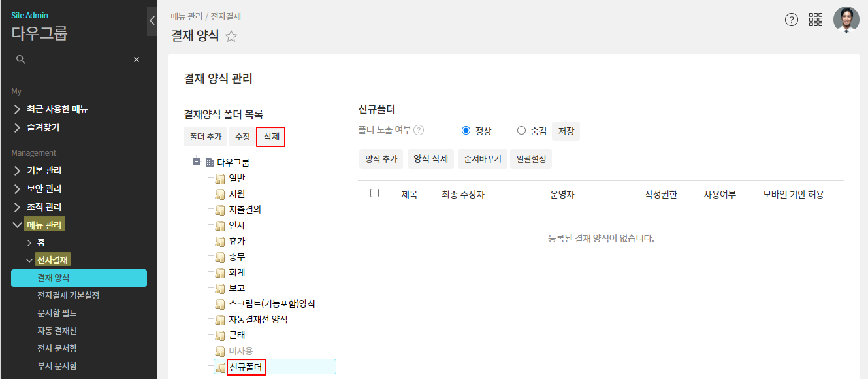This screenshot has width=868, height=379.
Task: Click into the sidebar search input field
Action: [x=78, y=59]
